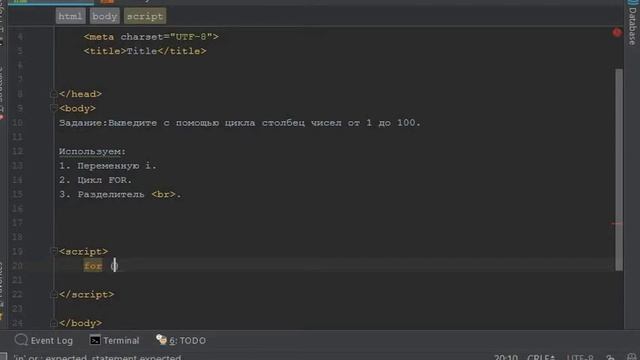Click the </script> closing tag text
The image size is (640, 360).
coord(87,294)
